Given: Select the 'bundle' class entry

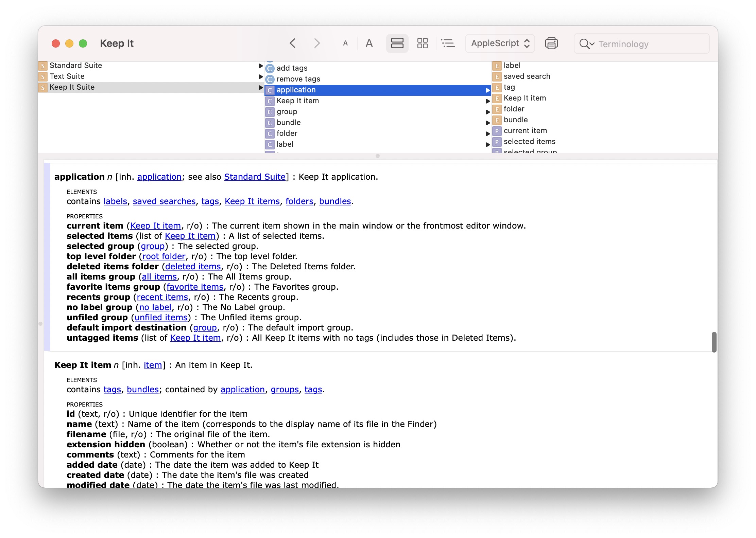Looking at the screenshot, I should click(x=289, y=123).
